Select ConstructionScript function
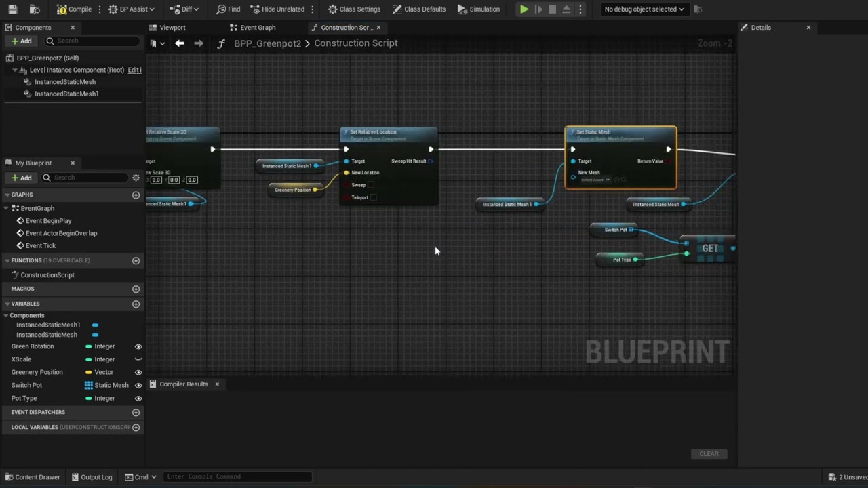 [x=47, y=275]
